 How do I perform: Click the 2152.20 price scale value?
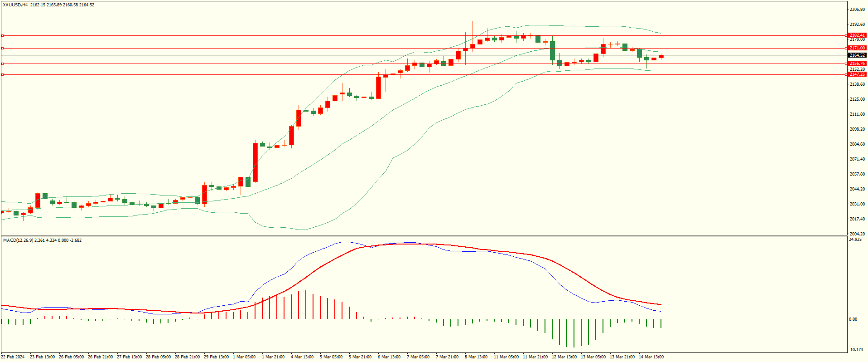[857, 69]
